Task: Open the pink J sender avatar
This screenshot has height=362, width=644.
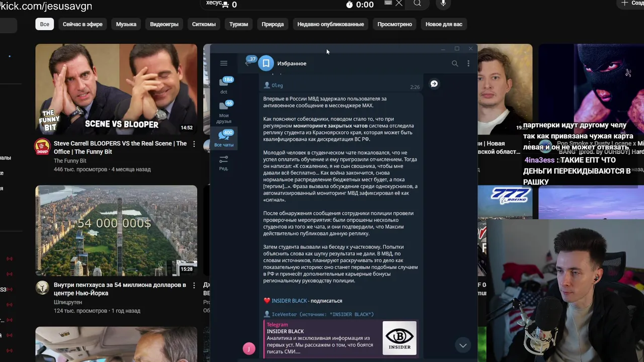Action: coord(249,348)
